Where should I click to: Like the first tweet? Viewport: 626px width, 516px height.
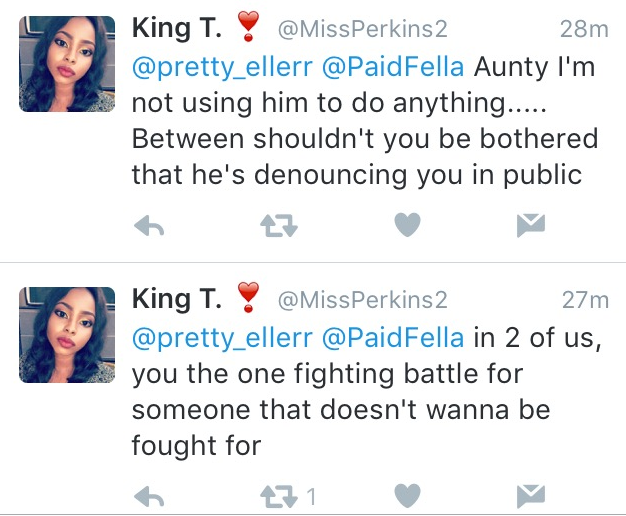406,227
